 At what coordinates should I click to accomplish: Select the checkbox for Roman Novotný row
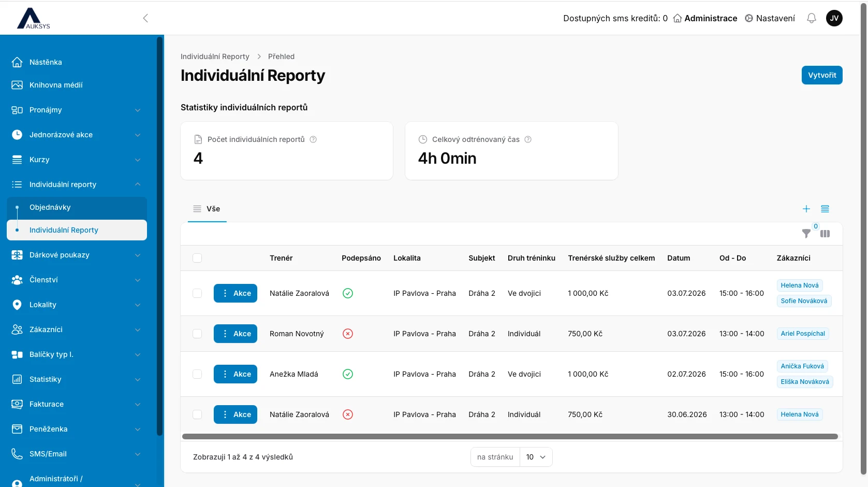(x=197, y=334)
